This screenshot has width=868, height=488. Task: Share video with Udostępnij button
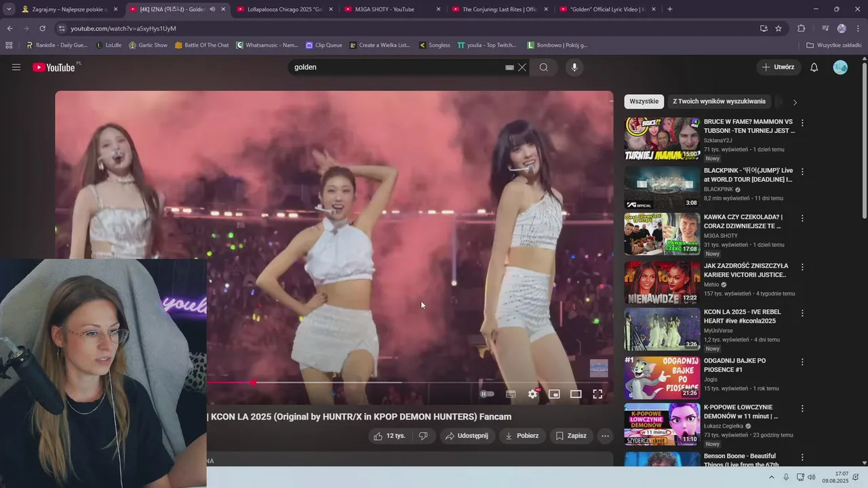pos(467,436)
